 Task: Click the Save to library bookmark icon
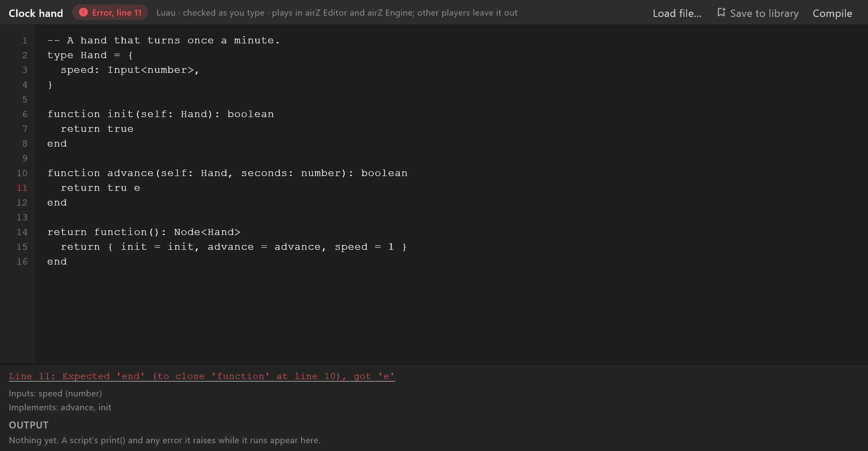pos(721,13)
